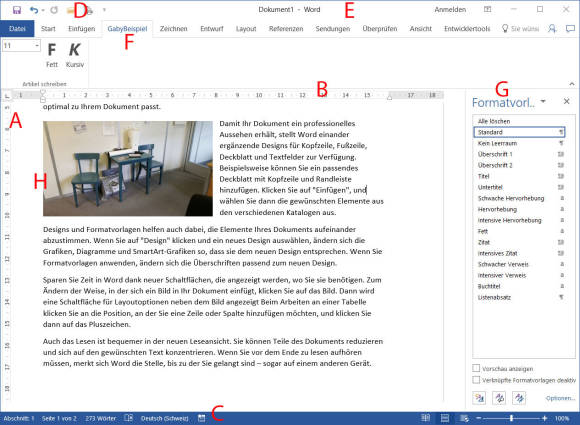Switch to the Referenzen tab
Viewport: 580px width, 425px height.
click(x=286, y=29)
